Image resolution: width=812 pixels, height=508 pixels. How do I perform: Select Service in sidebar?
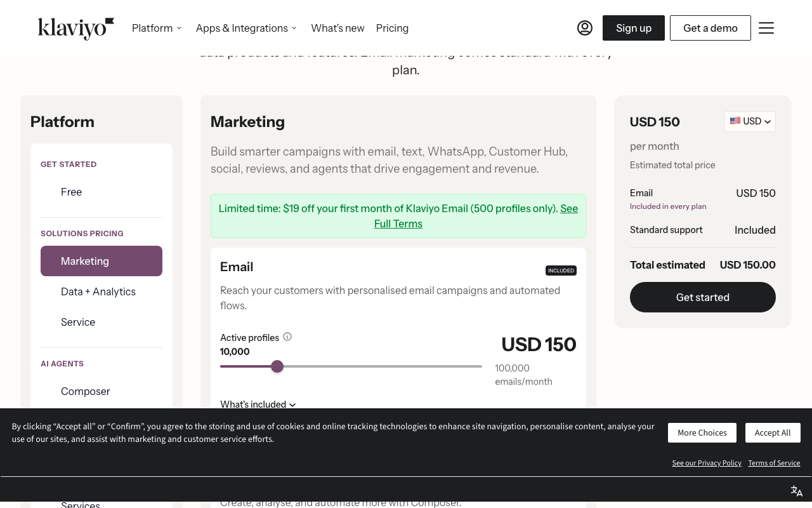pos(101,322)
